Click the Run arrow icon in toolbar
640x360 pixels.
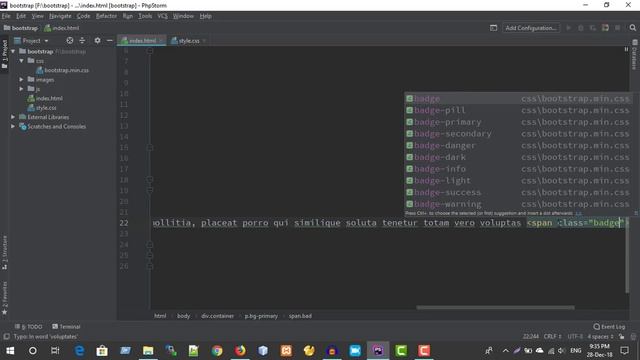click(x=568, y=28)
